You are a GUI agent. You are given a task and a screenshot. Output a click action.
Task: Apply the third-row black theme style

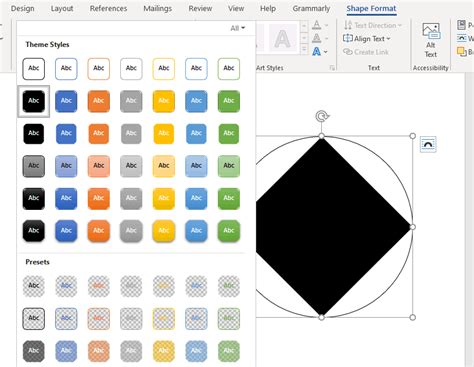(x=34, y=134)
